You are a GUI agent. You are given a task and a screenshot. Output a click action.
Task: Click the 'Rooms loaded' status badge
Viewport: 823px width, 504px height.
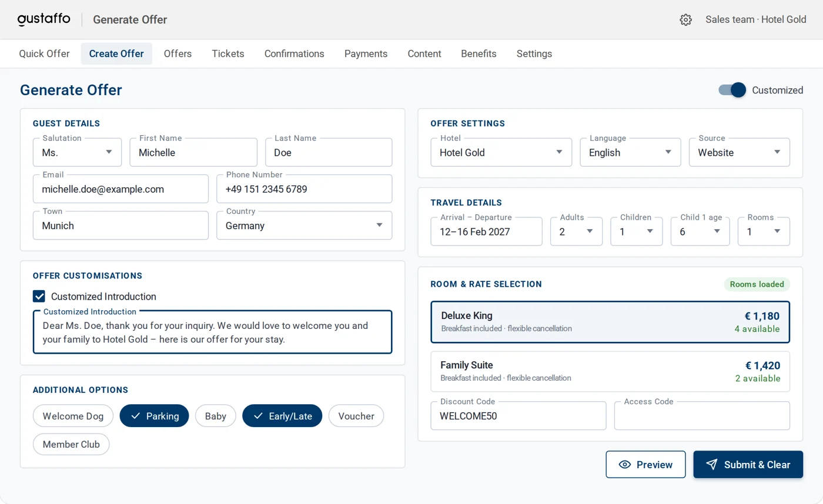tap(757, 284)
